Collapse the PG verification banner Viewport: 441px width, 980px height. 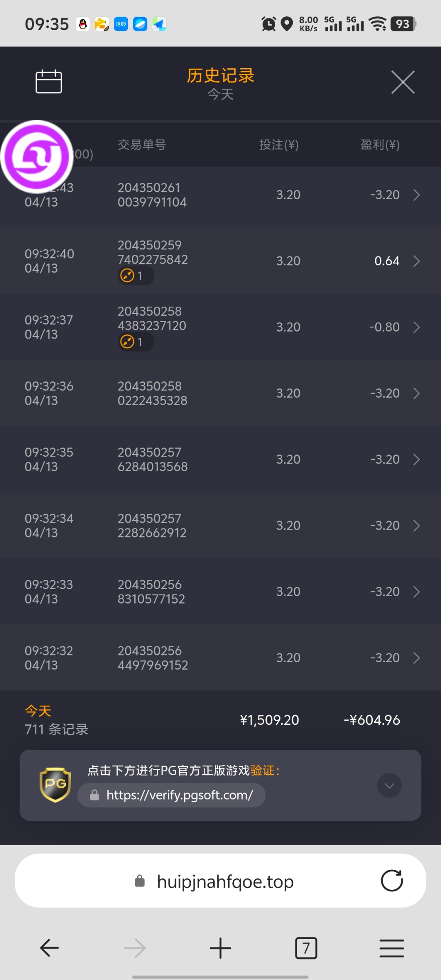(389, 785)
